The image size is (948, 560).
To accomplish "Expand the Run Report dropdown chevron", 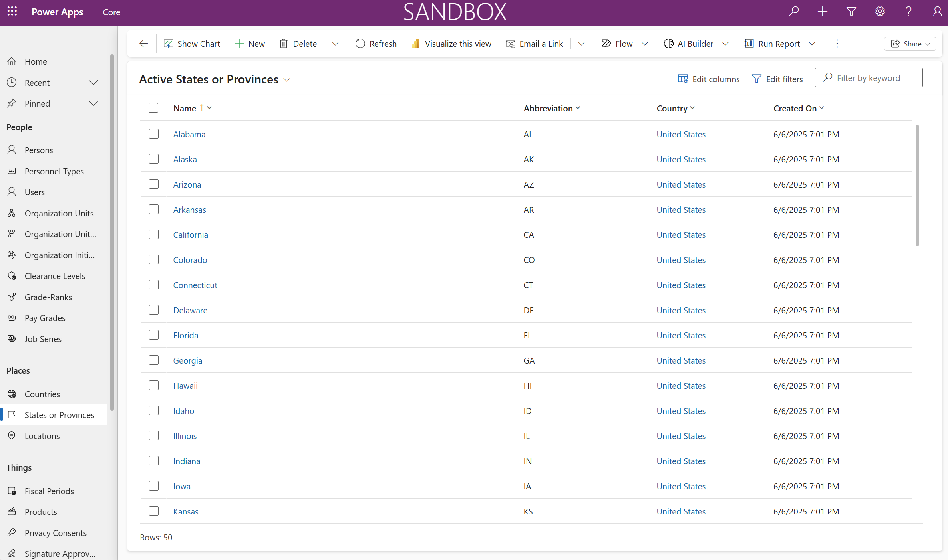I will [812, 44].
